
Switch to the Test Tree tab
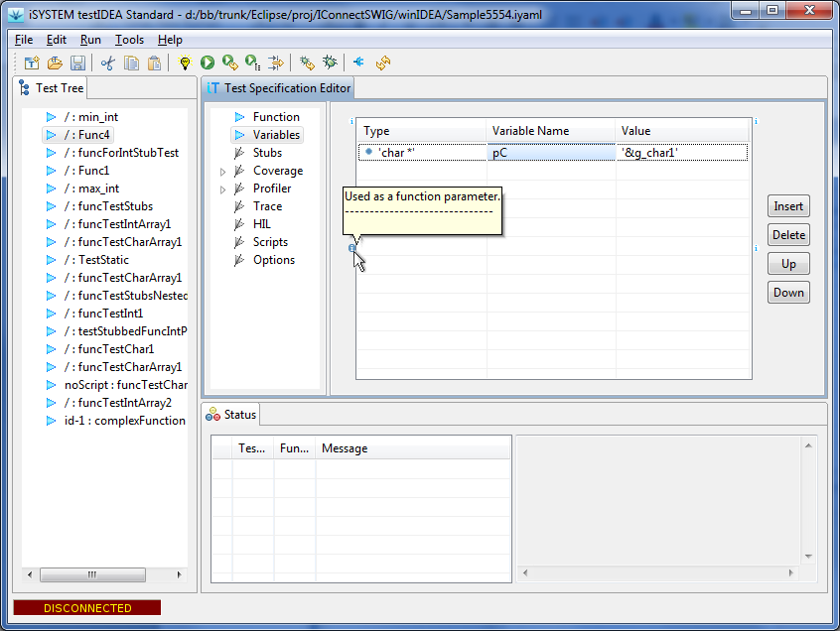pyautogui.click(x=52, y=88)
